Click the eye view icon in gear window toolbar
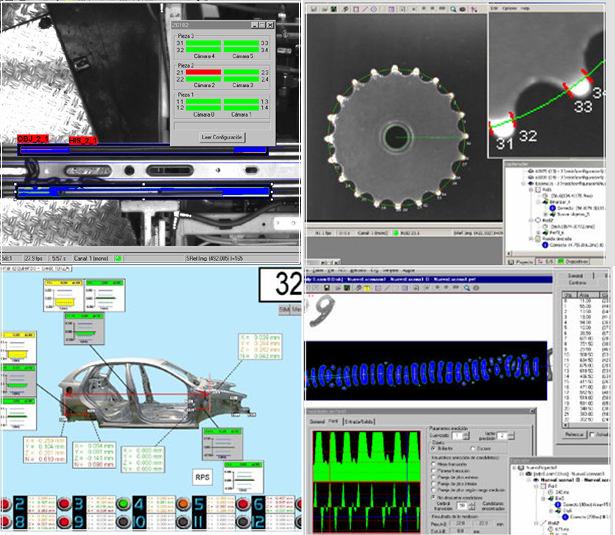 (463, 9)
